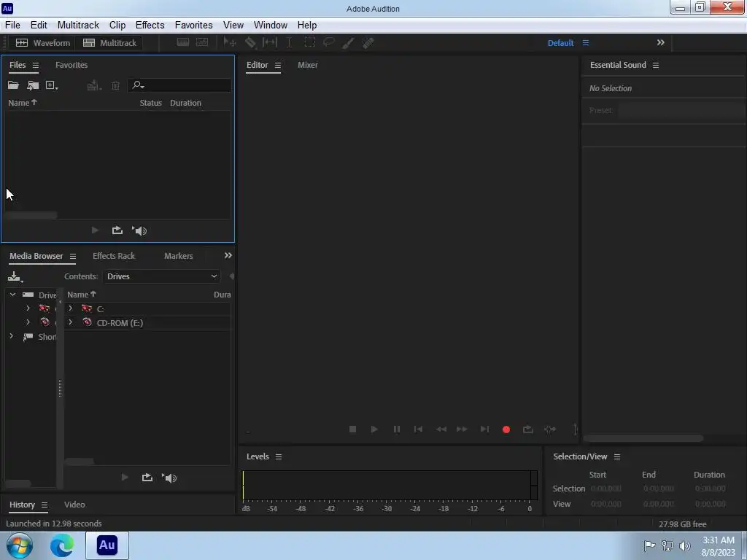Screen dimensions: 747x560
Task: Open the Favorites tab
Action: tap(71, 65)
